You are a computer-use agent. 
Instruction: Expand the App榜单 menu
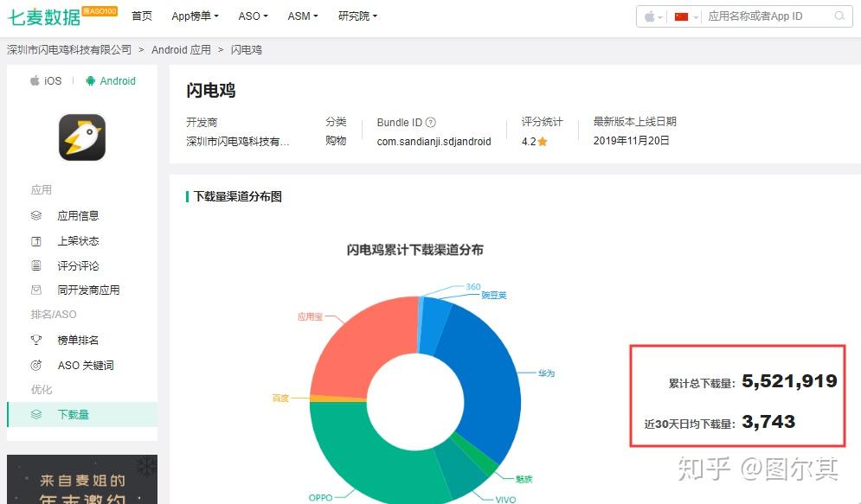tap(195, 16)
